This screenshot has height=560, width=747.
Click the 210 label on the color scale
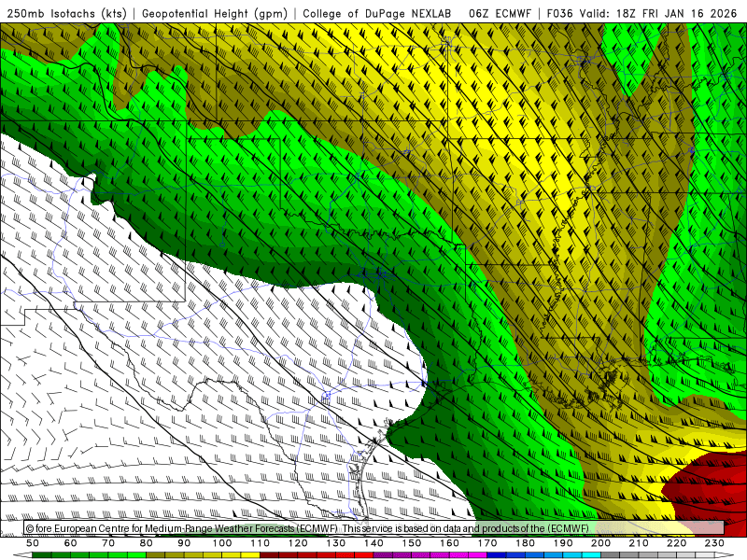tap(639, 543)
